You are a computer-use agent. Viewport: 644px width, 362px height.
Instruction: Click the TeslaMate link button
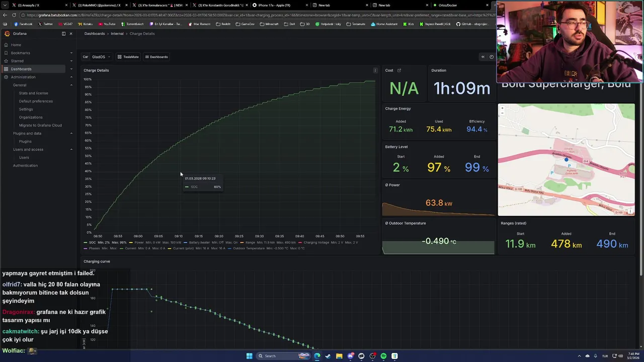[x=128, y=57]
